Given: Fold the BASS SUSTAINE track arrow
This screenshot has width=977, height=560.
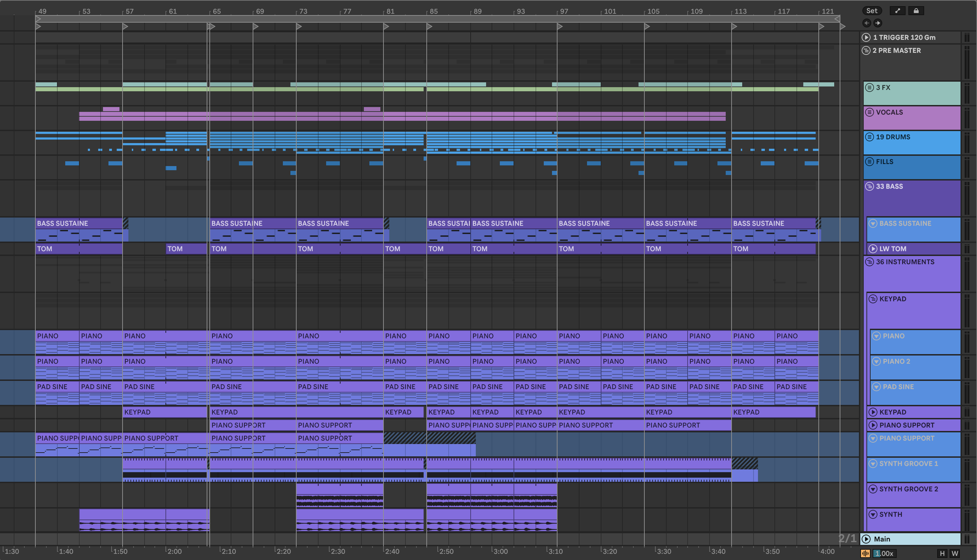Looking at the screenshot, I should (x=873, y=223).
